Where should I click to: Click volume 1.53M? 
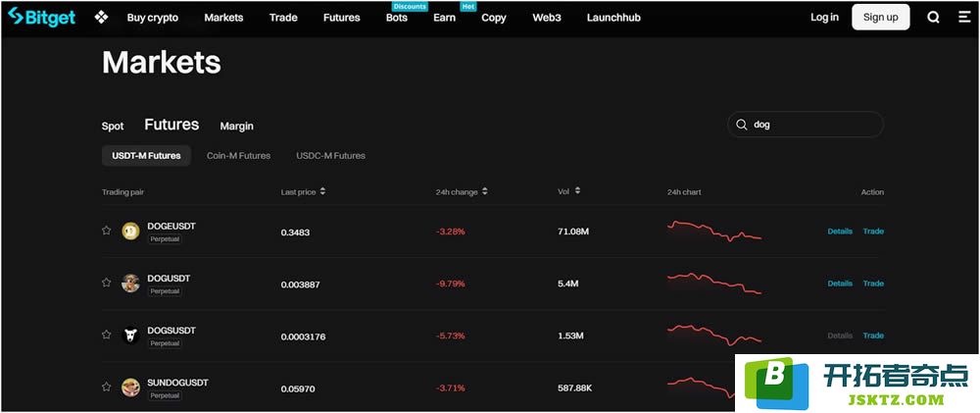tap(570, 336)
